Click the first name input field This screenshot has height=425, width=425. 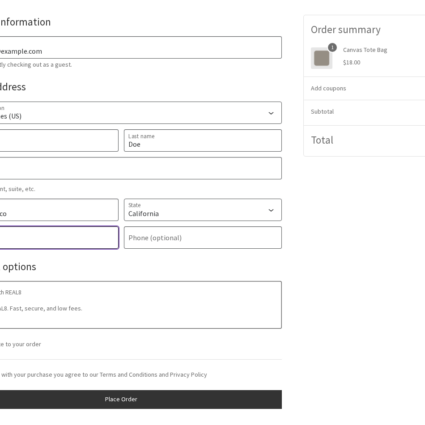59,141
